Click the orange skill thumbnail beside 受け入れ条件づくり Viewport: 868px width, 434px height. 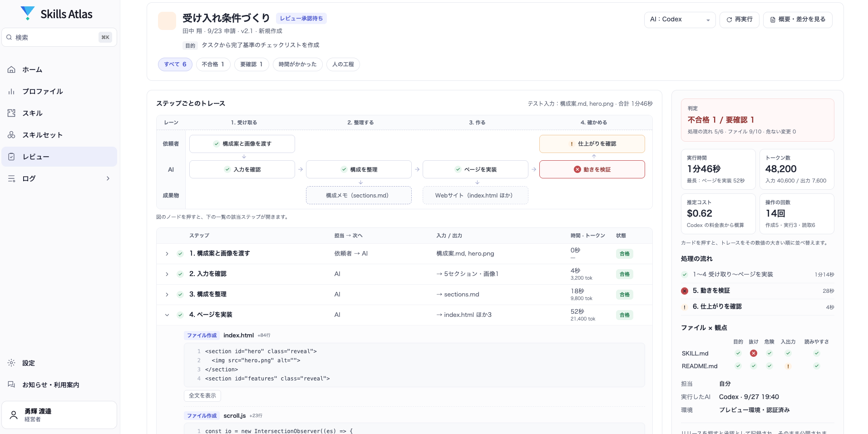[167, 21]
